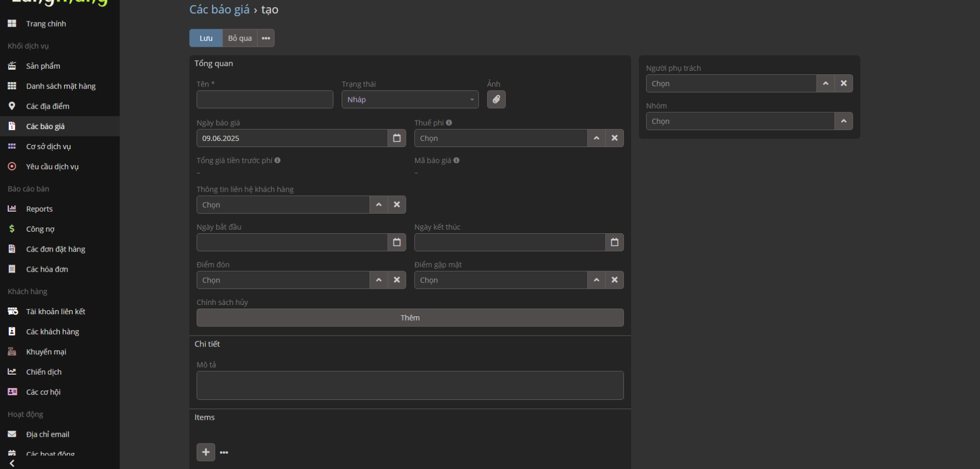Go to Các khách hàng menu
The height and width of the screenshot is (469, 980).
coord(52,332)
